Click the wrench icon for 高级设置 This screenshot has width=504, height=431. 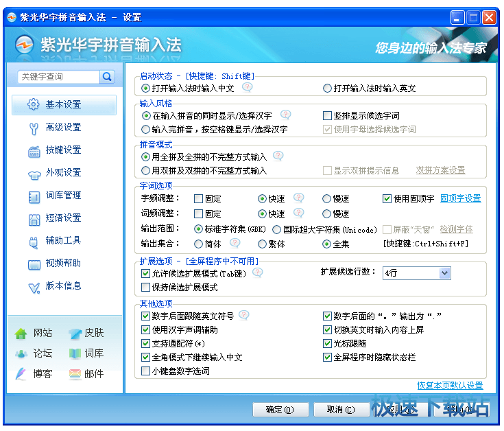34,128
